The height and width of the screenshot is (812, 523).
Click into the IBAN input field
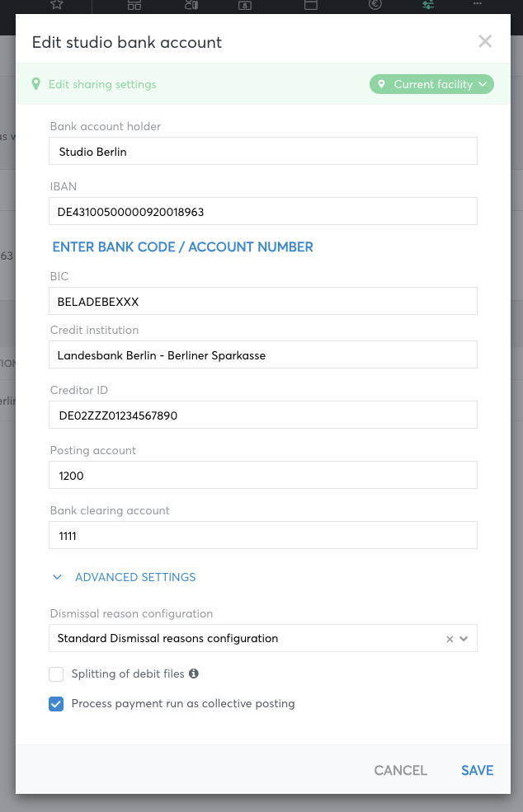pos(263,211)
